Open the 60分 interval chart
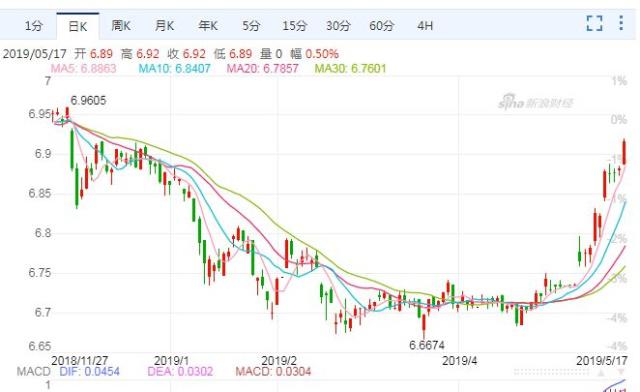This screenshot has width=640, height=392. (382, 26)
